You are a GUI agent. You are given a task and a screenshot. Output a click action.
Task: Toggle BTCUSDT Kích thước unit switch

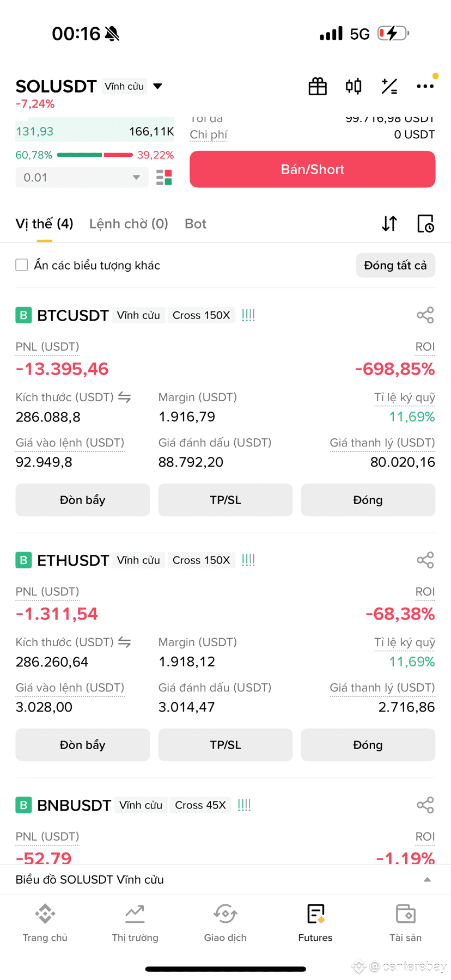tap(125, 397)
